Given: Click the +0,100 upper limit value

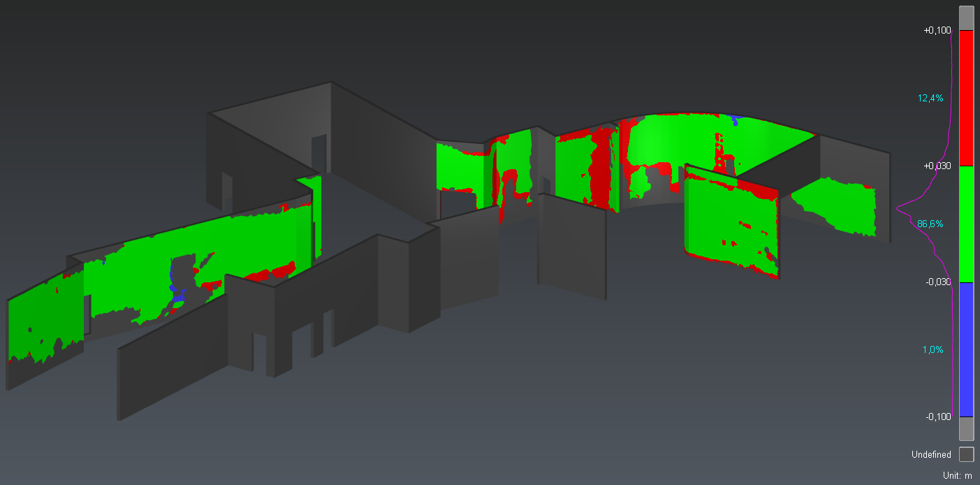Looking at the screenshot, I should coord(937,31).
